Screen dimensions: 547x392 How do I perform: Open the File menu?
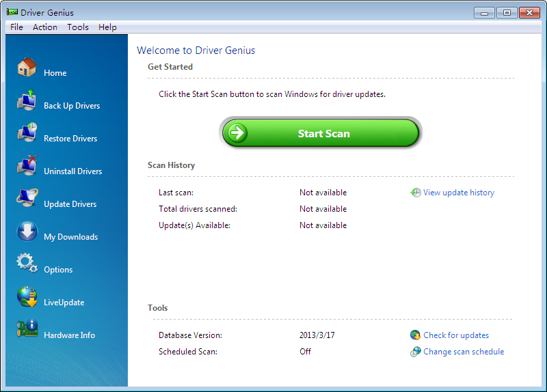(16, 27)
